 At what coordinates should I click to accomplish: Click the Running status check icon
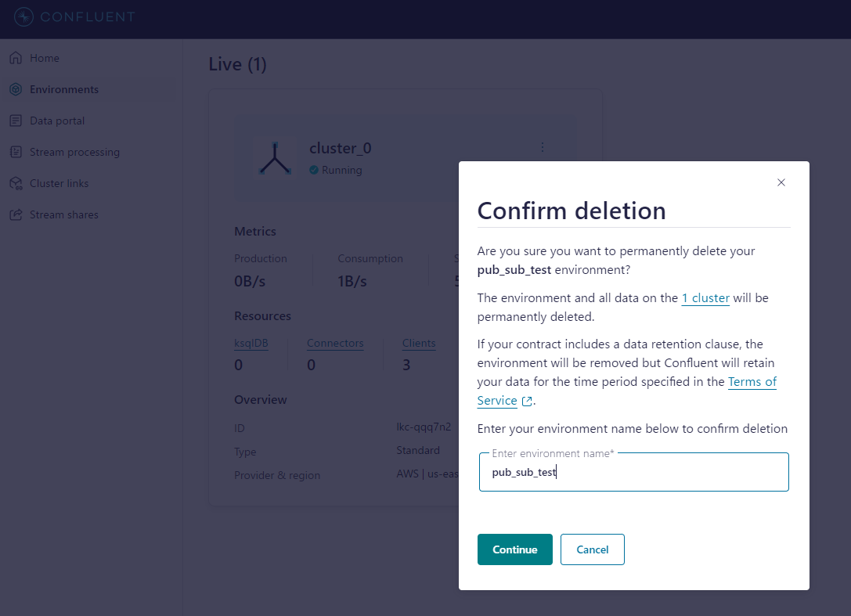314,170
